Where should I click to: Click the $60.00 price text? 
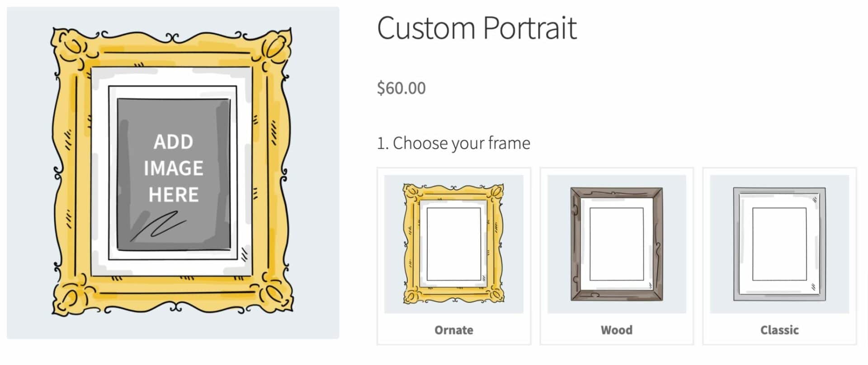(x=401, y=88)
